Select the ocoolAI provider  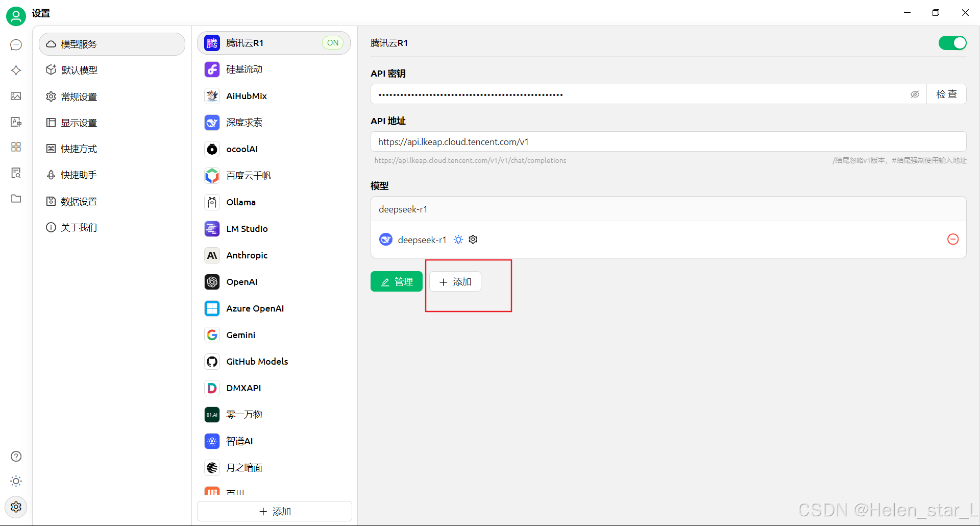[274, 149]
